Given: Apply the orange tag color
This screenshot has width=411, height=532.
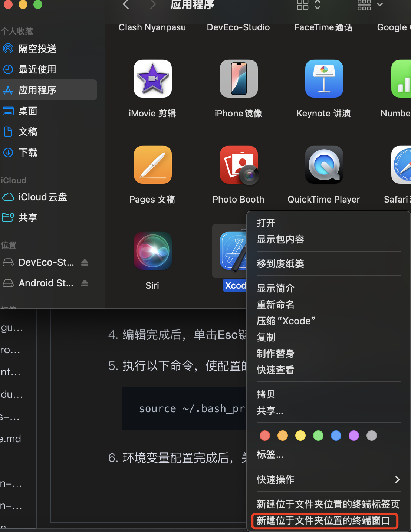Looking at the screenshot, I should tap(283, 436).
